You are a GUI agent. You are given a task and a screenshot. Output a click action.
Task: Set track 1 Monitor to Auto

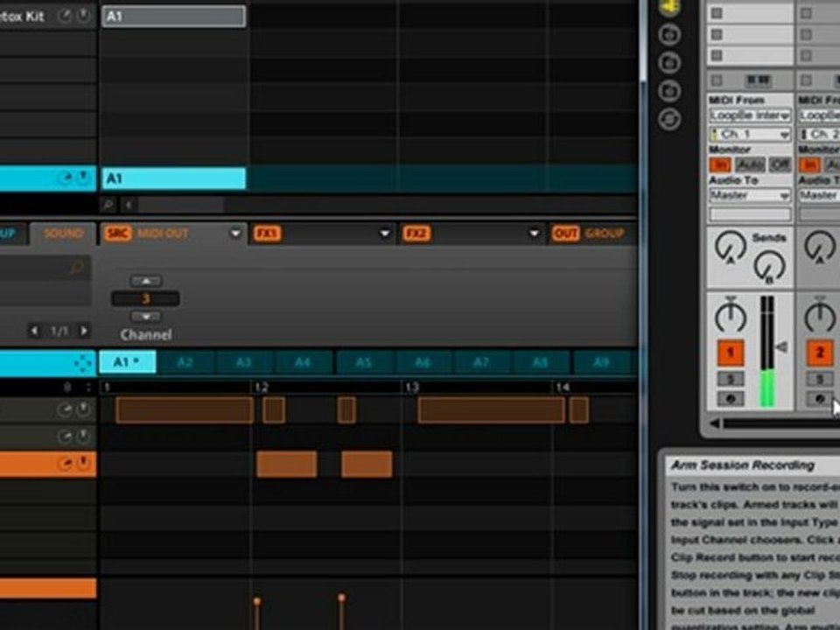click(x=750, y=164)
